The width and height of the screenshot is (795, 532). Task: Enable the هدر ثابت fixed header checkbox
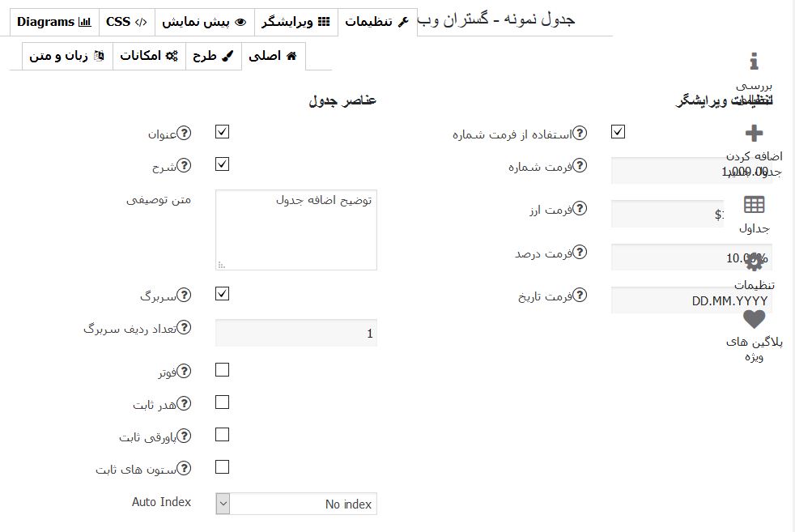tap(222, 402)
